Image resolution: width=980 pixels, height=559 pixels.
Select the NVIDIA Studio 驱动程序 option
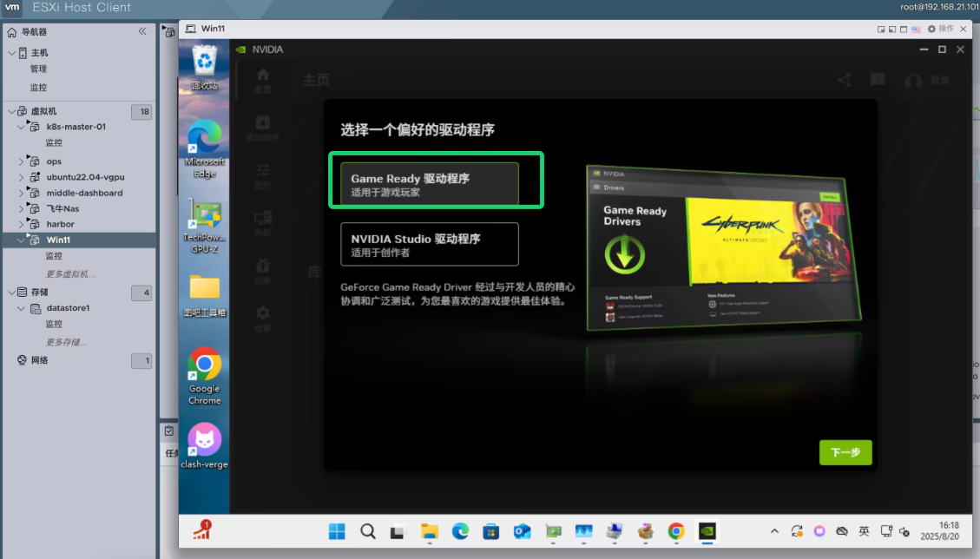click(x=430, y=245)
